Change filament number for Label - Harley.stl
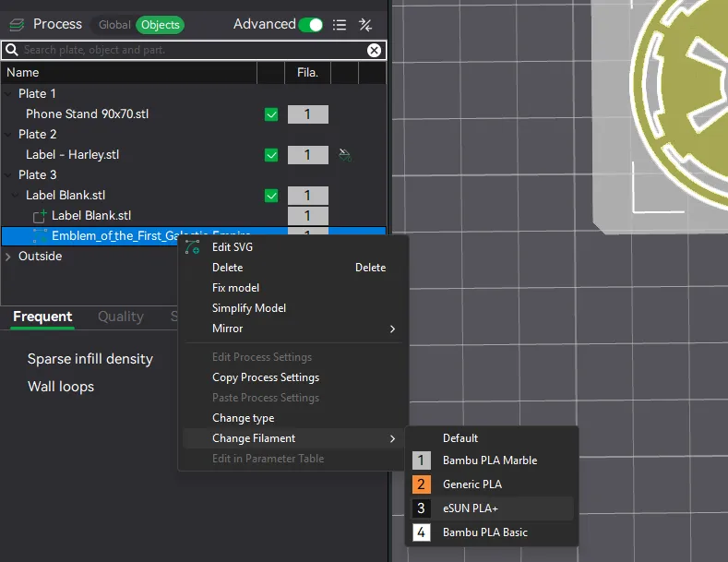Viewport: 728px width, 562px height. (308, 155)
